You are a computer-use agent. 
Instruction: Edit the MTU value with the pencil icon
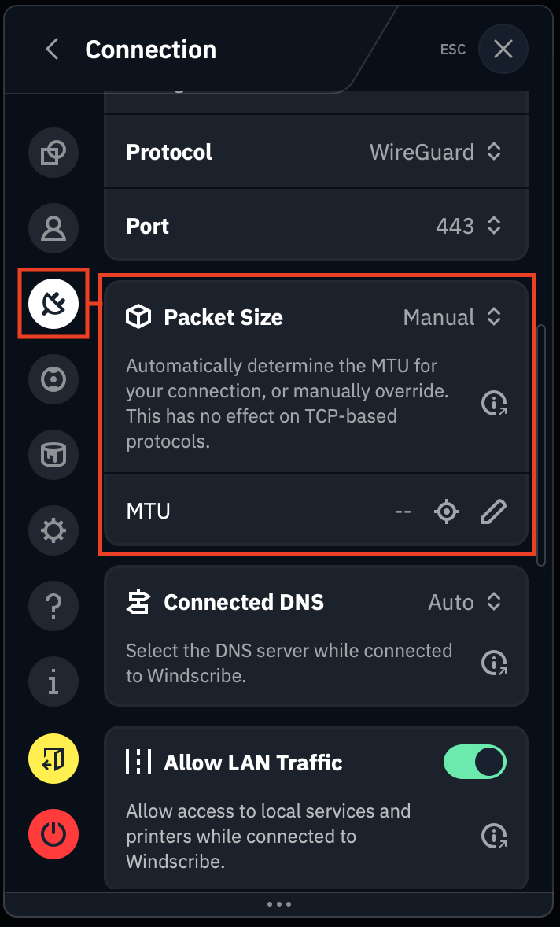(x=493, y=511)
